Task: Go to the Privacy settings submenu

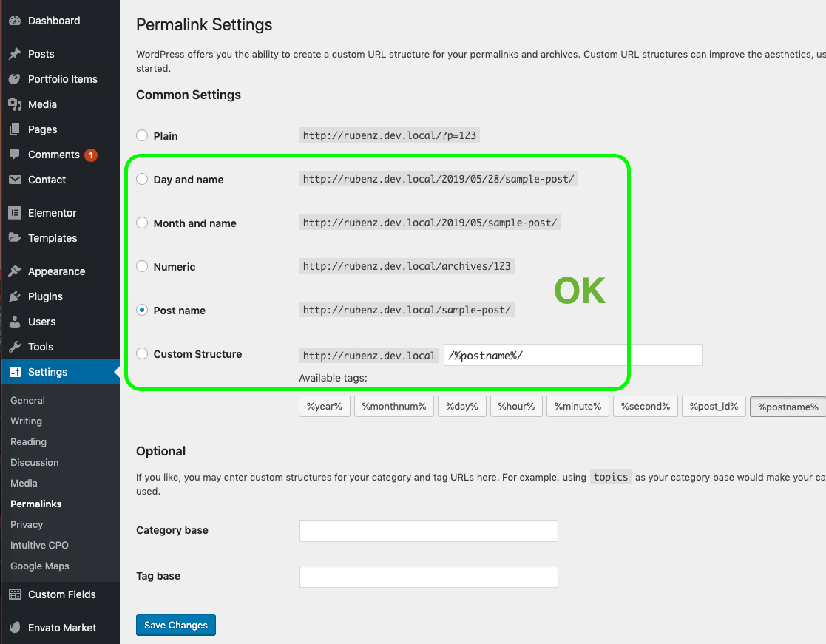Action: point(27,524)
